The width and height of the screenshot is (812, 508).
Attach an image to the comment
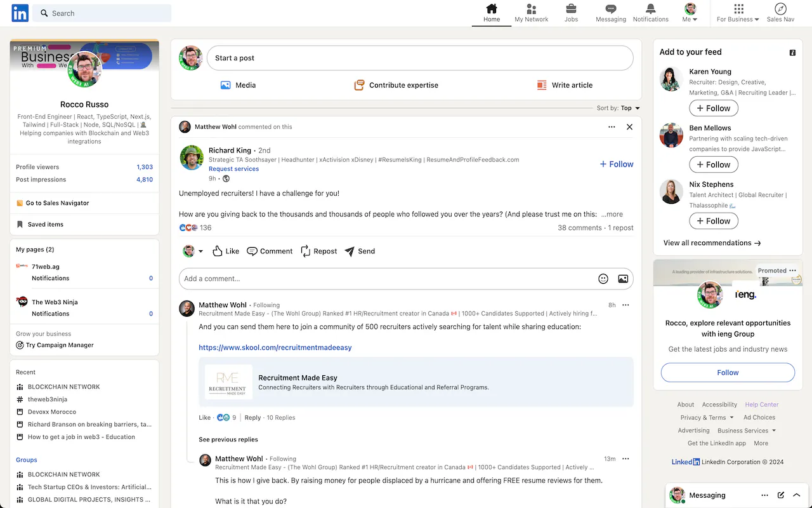coord(623,279)
